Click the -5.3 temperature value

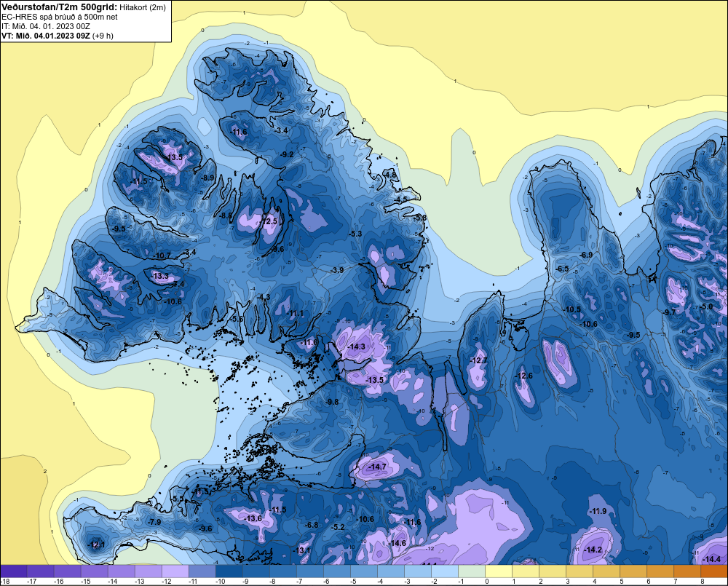(x=355, y=234)
